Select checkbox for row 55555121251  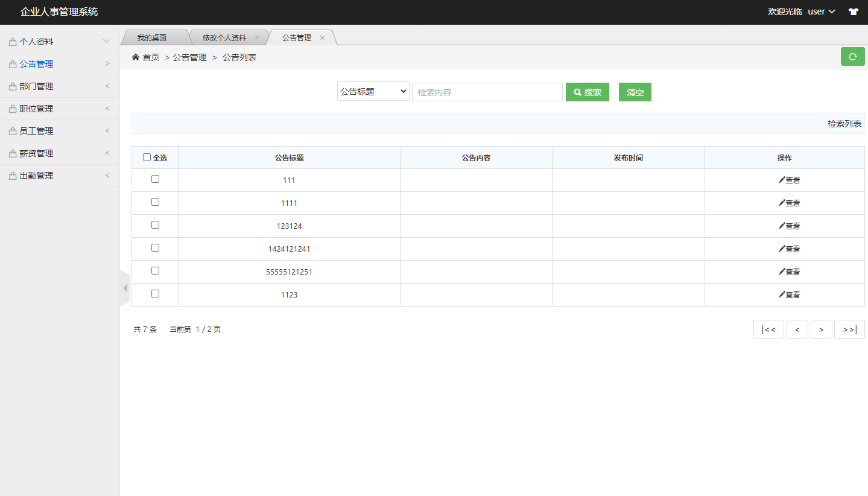coord(155,271)
